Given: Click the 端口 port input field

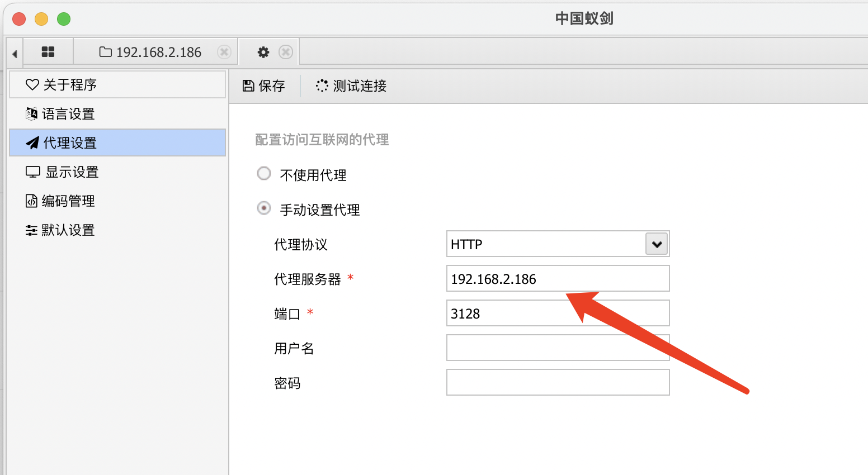Looking at the screenshot, I should coord(557,313).
